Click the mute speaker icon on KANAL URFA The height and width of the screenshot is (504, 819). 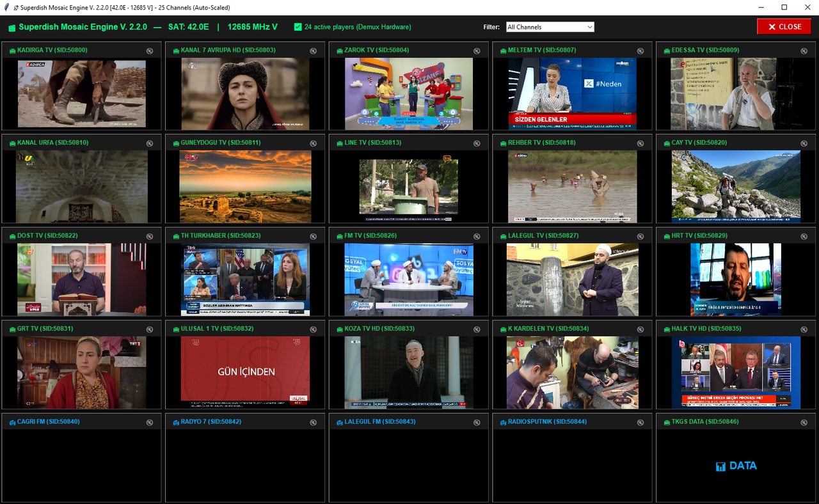pos(150,143)
